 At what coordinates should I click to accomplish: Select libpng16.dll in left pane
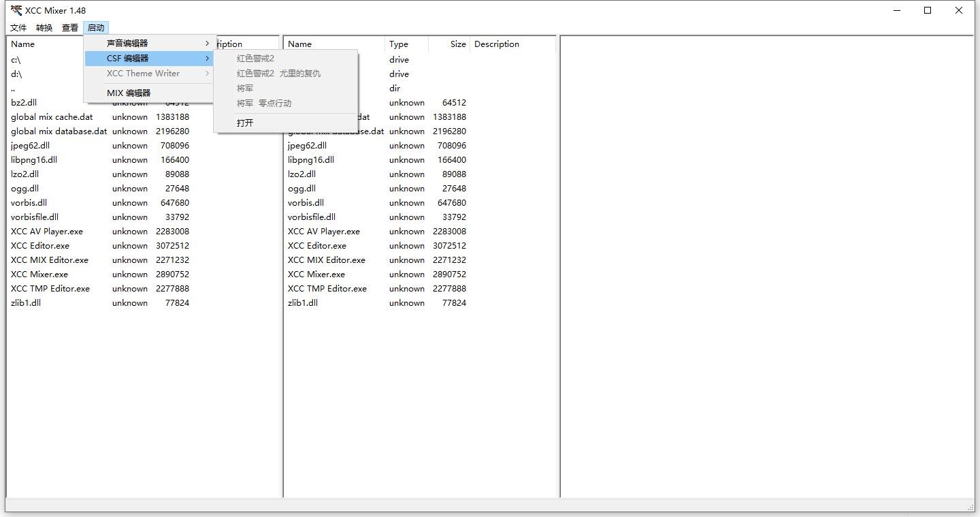[34, 159]
